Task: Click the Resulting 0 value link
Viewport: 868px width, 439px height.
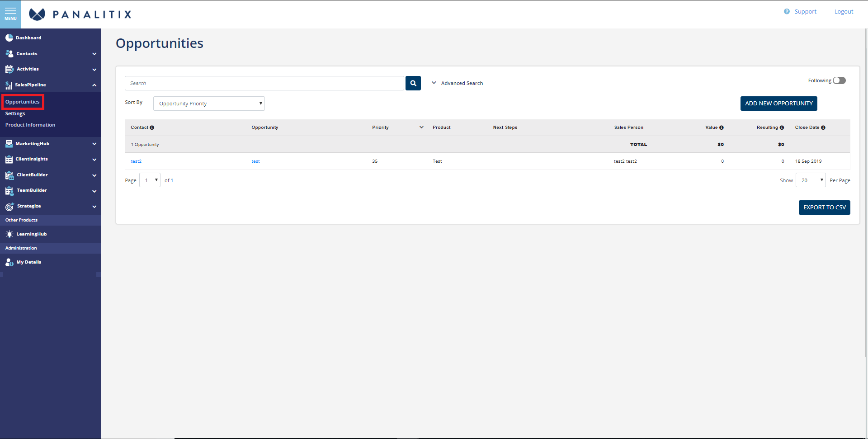Action: 783,161
